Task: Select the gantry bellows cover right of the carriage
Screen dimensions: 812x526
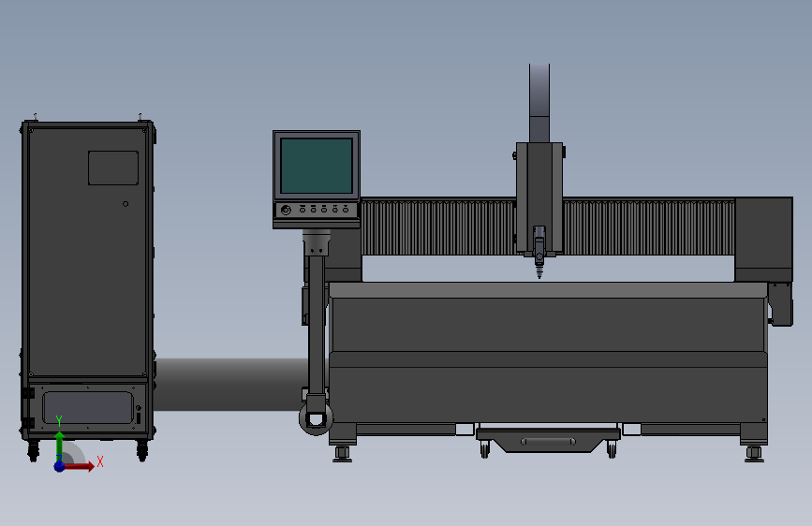Action: coord(649,227)
